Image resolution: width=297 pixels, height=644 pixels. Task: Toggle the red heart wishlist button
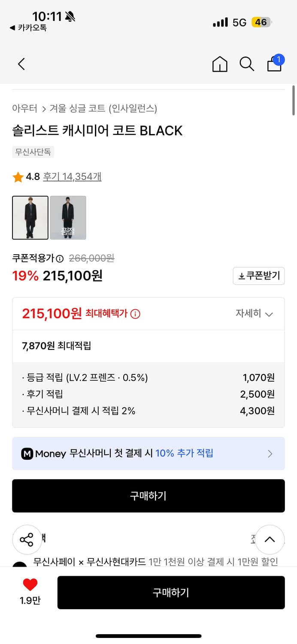click(30, 585)
